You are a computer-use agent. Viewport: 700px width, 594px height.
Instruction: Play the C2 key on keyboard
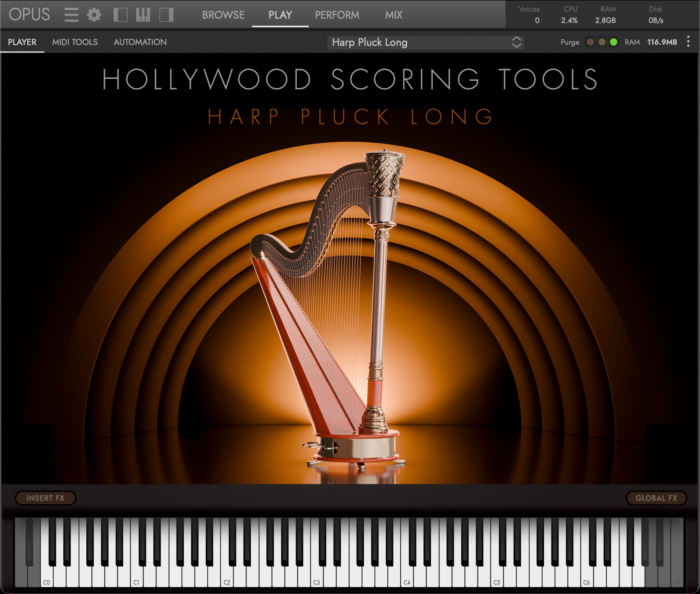click(227, 575)
